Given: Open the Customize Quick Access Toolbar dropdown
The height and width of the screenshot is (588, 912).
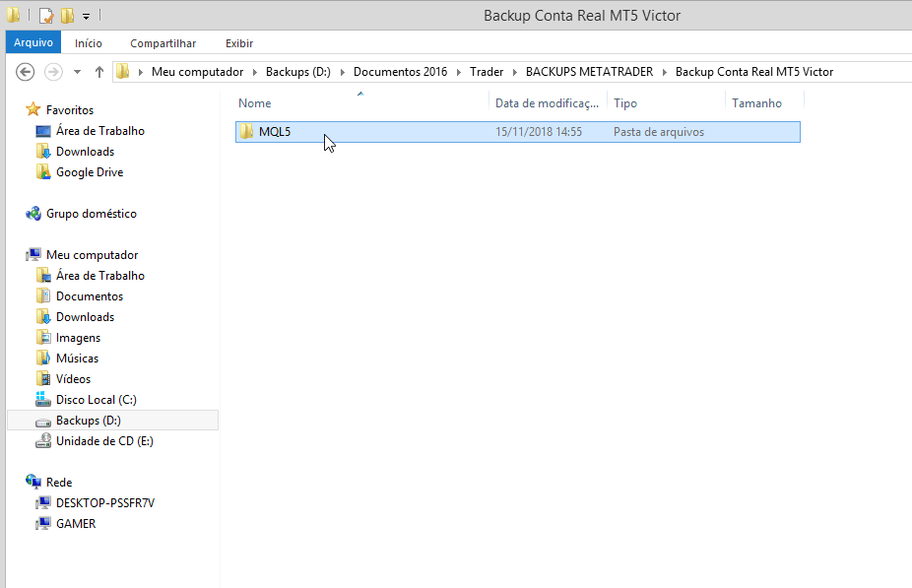Looking at the screenshot, I should (86, 17).
